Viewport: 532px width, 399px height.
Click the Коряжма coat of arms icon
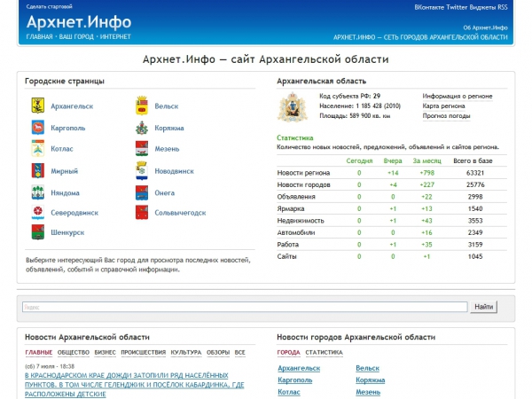pos(142,128)
